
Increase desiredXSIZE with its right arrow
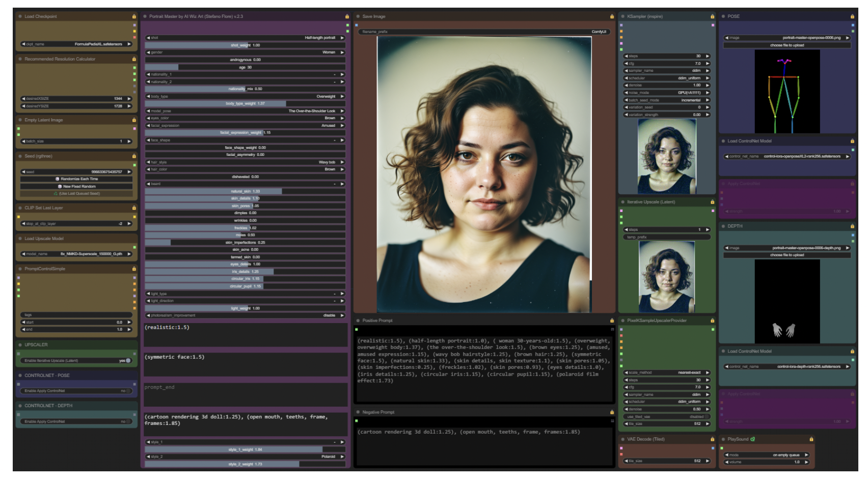point(129,98)
